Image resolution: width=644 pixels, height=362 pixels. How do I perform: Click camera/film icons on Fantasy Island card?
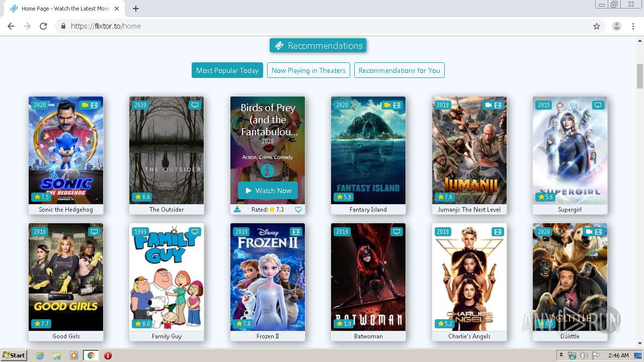[392, 105]
